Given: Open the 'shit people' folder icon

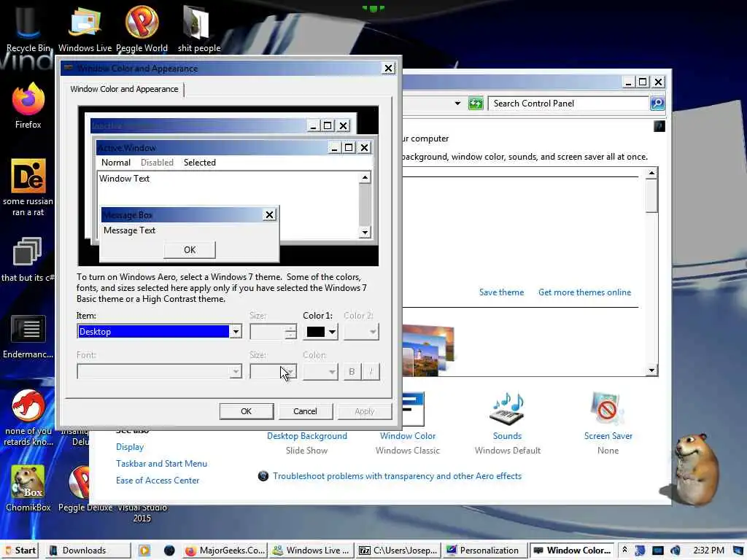Looking at the screenshot, I should click(198, 28).
